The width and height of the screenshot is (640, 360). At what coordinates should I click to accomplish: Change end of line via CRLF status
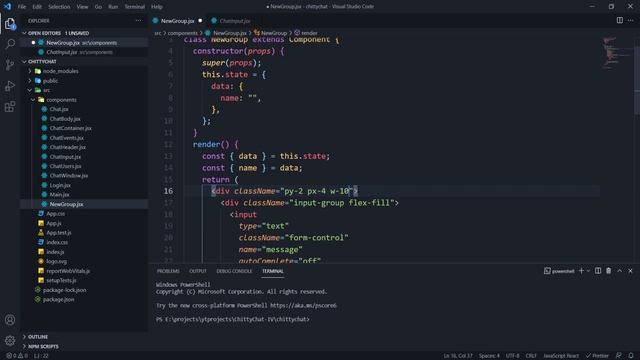click(531, 356)
